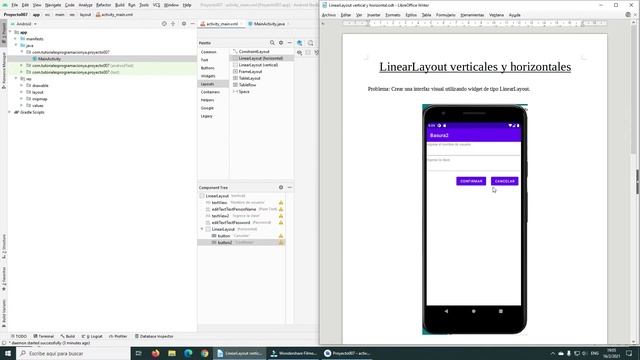Open the Formato menu in LibreOffice Writer
The width and height of the screenshot is (640, 360).
[x=393, y=15]
